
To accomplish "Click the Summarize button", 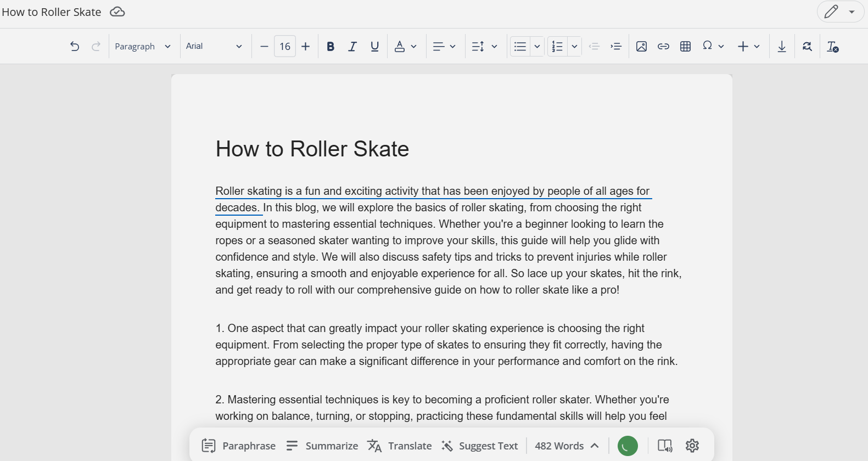I will point(322,446).
